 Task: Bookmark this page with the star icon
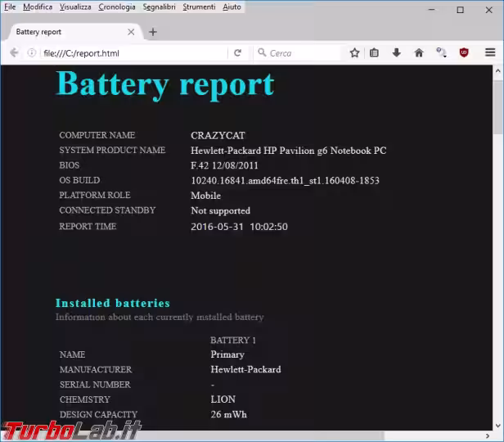pos(354,52)
